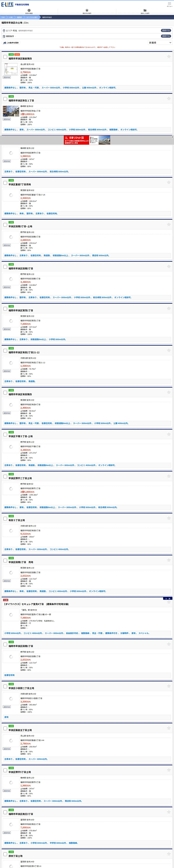Favorite star for ダイワハウス セキュレア室見4丁目
174x868 pixels.
point(169,602)
